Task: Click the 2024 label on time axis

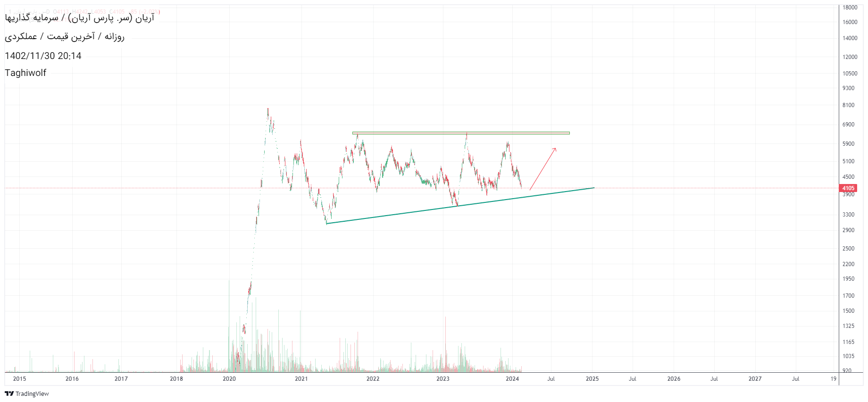Action: (x=512, y=378)
